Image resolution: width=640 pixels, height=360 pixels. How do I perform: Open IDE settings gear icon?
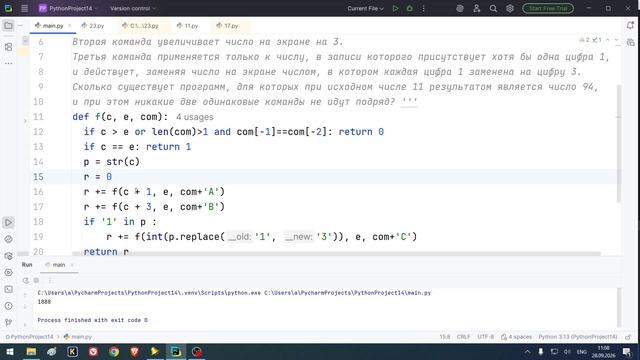tap(510, 8)
